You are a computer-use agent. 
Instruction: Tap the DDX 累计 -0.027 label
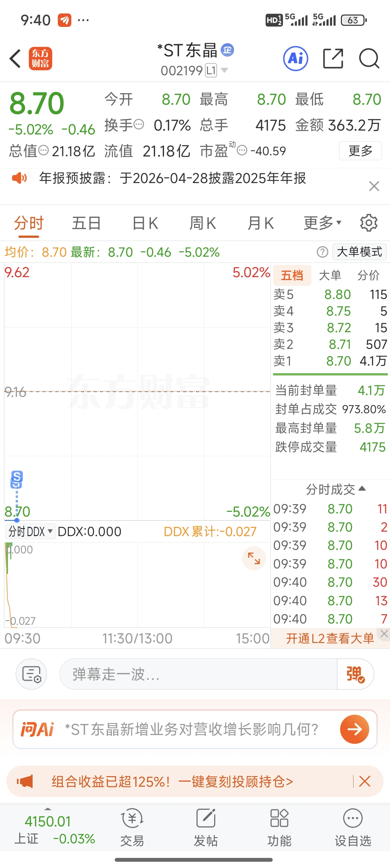[210, 531]
